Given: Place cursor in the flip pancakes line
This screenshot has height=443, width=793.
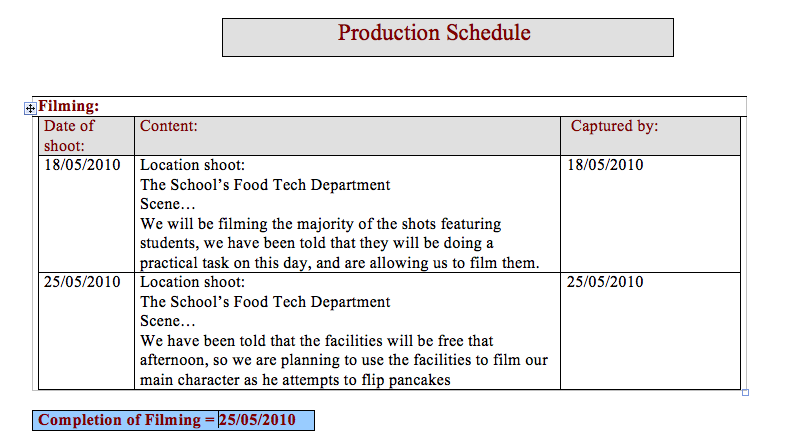Looking at the screenshot, I should (295, 380).
